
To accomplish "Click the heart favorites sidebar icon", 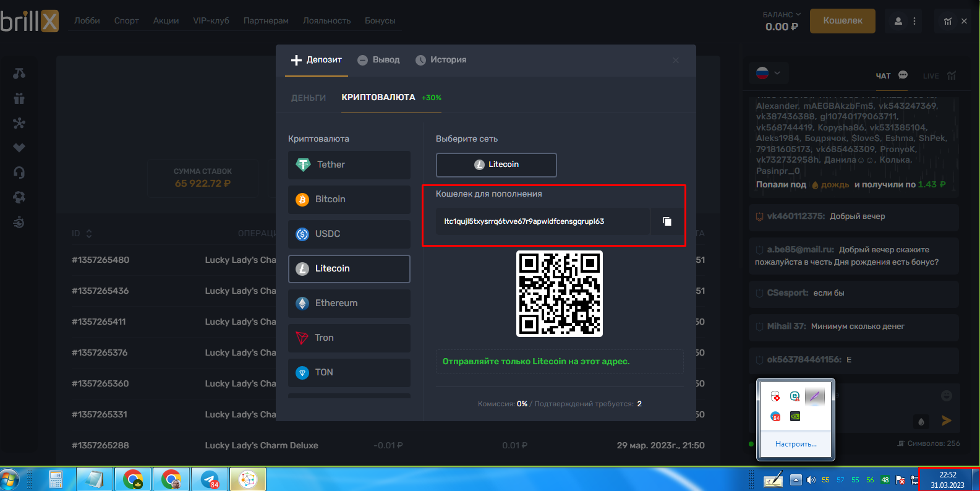I will tap(19, 148).
